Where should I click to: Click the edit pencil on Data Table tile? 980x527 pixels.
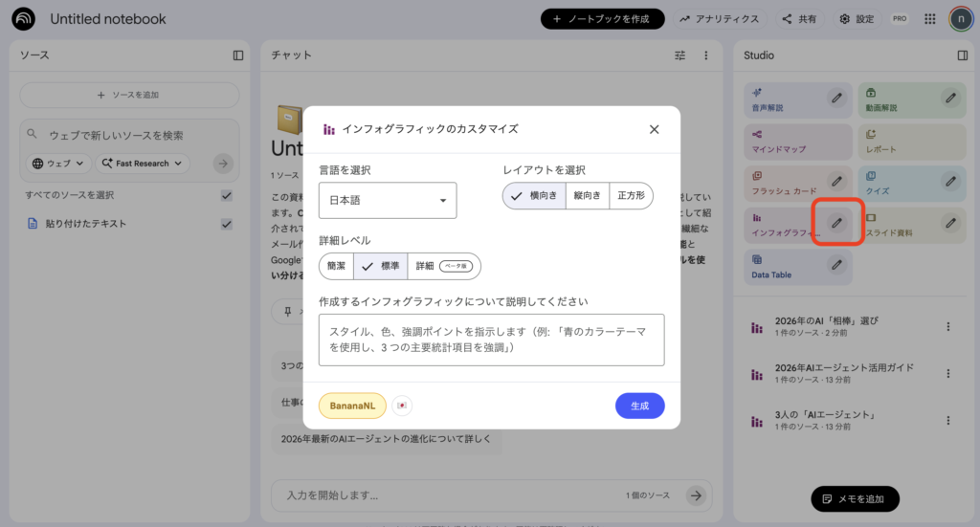[x=835, y=264]
